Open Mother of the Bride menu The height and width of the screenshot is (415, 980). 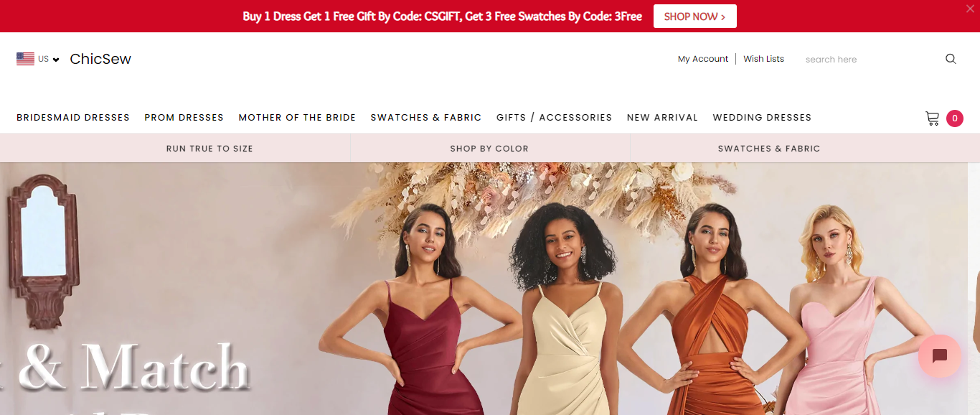click(x=297, y=117)
